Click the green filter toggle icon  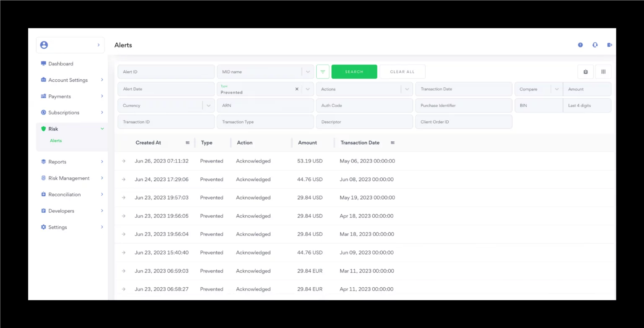(322, 72)
